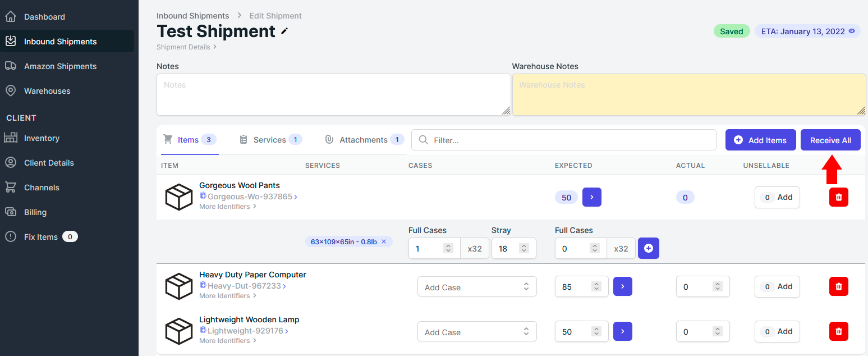868x356 pixels.
Task: Click the Billing icon in sidebar
Action: [11, 212]
